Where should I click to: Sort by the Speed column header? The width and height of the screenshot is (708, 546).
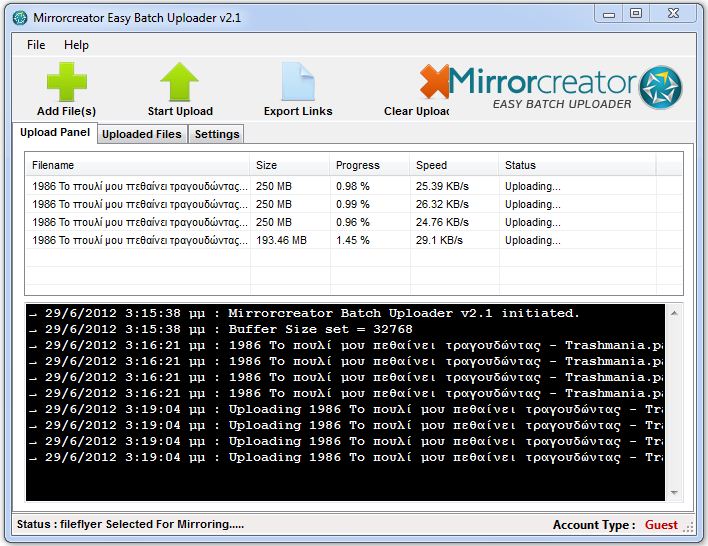pyautogui.click(x=454, y=165)
